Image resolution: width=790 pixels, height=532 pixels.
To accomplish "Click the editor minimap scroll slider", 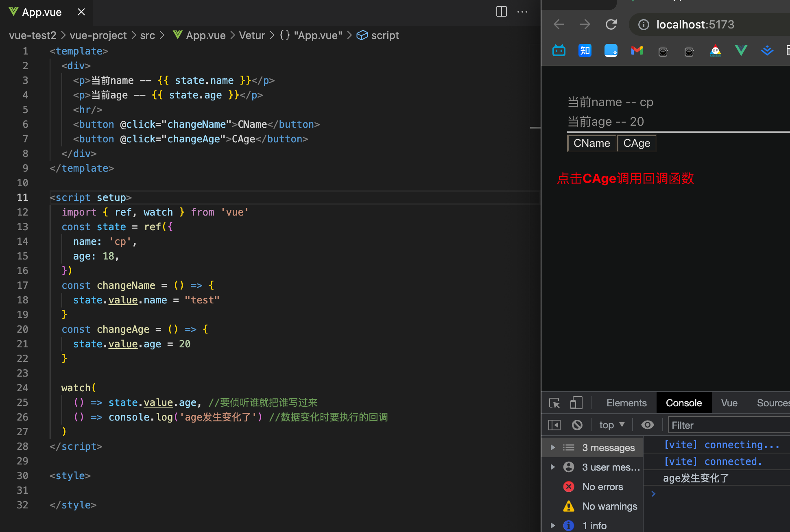I will click(535, 128).
